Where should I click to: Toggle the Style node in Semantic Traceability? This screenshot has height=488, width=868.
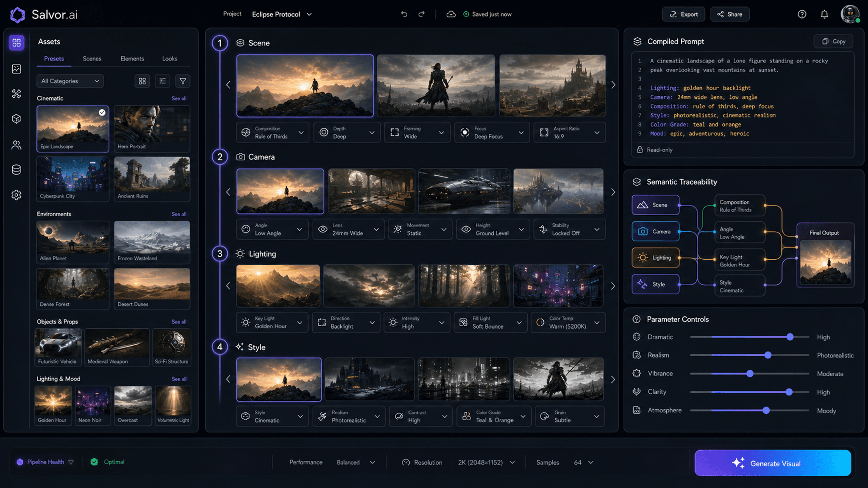point(655,284)
